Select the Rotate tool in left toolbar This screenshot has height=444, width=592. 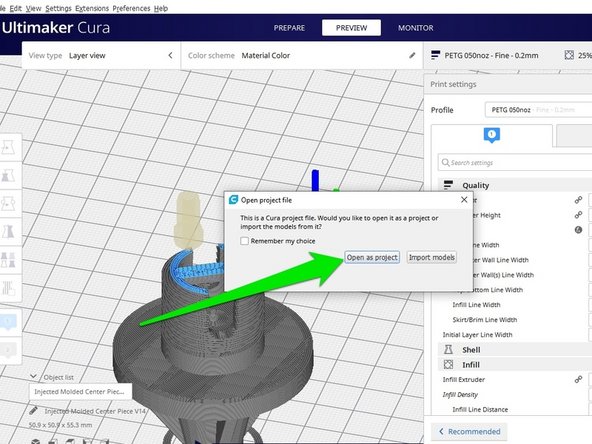(8, 204)
